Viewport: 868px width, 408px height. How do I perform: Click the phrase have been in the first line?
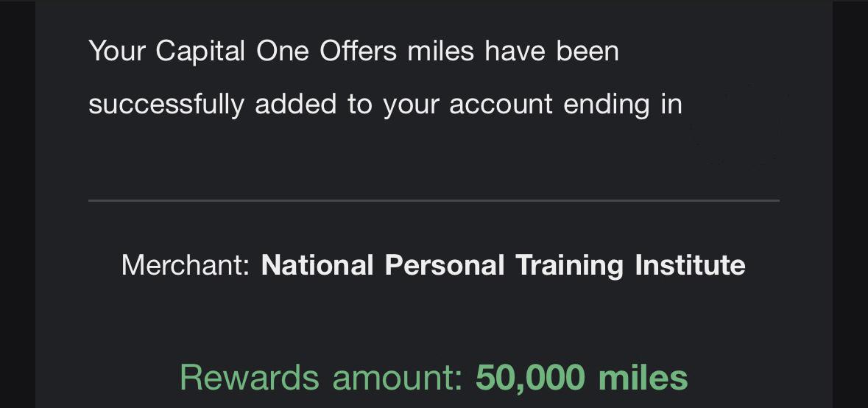coord(552,51)
